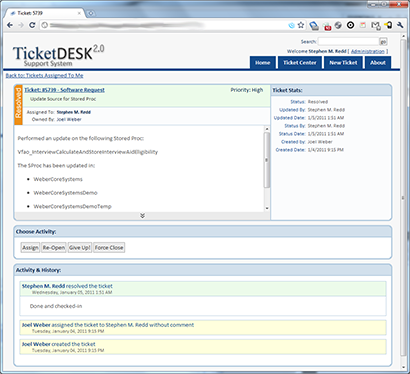This screenshot has width=410, height=374.
Task: Click inside the Search input field
Action: (x=348, y=42)
